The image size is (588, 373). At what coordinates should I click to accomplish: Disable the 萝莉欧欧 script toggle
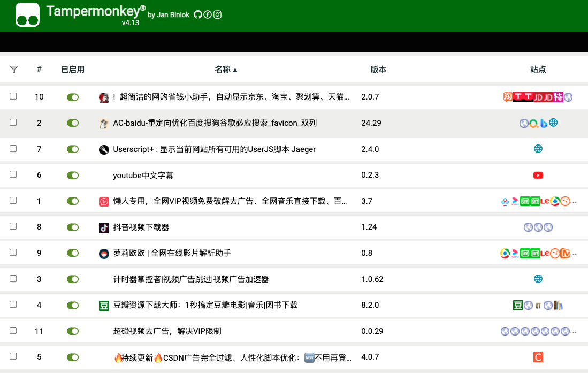[x=73, y=253]
